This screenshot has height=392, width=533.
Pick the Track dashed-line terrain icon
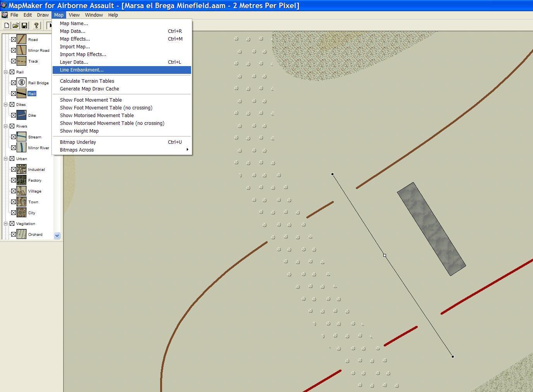point(21,61)
